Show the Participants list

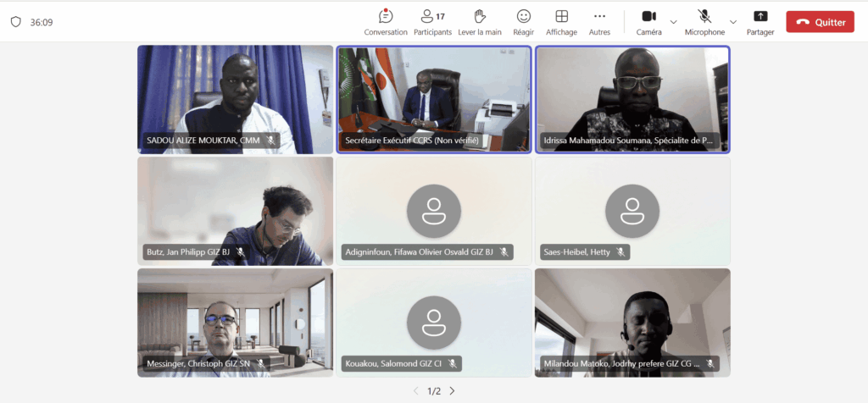pos(432,22)
